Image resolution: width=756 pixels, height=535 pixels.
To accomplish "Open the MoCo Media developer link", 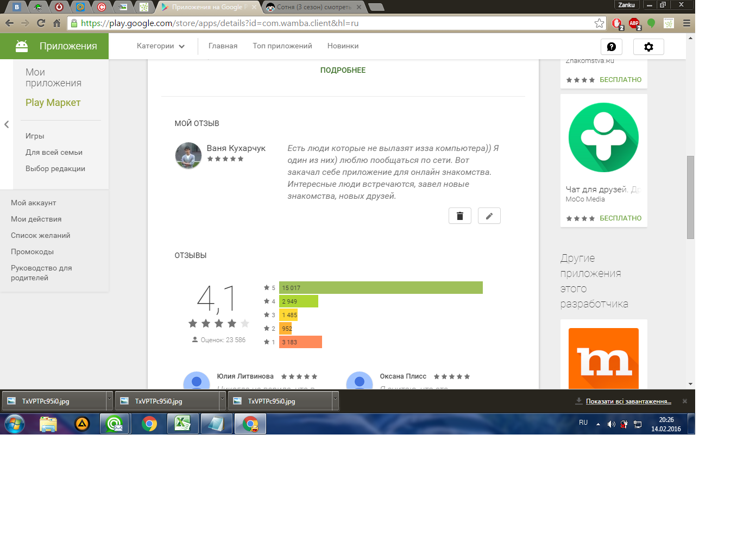I will pyautogui.click(x=585, y=199).
